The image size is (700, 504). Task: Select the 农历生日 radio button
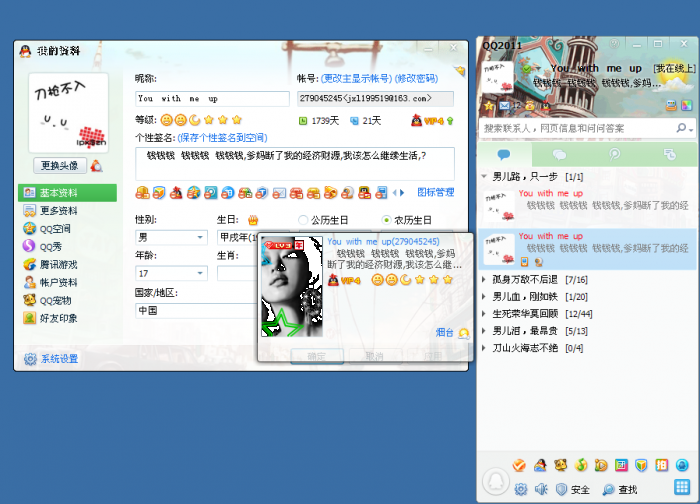(x=386, y=220)
